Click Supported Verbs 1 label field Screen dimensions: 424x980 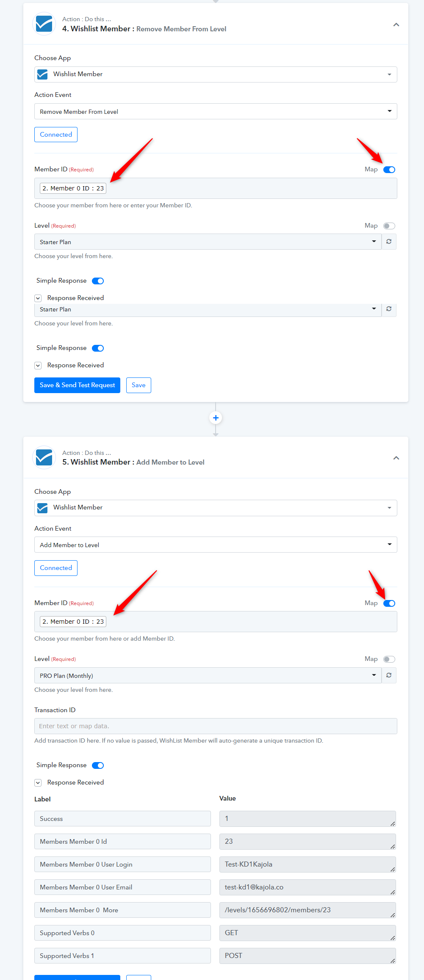tap(122, 956)
